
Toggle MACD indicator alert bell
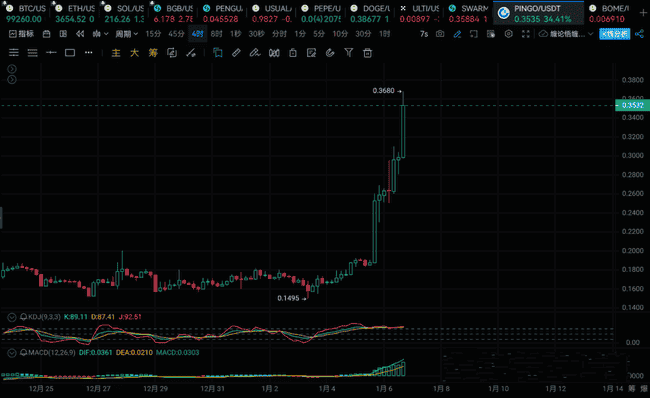24,353
